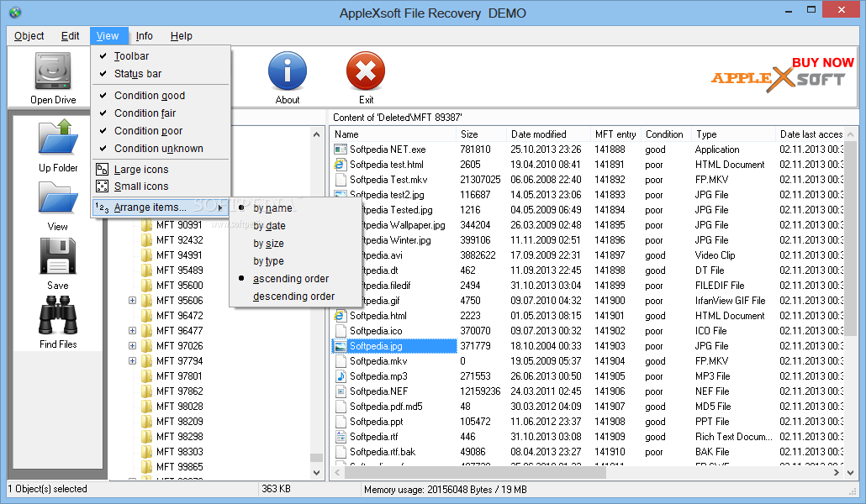Click the Softpedia.rtf document icon
The height and width of the screenshot is (504, 866).
pyautogui.click(x=341, y=437)
